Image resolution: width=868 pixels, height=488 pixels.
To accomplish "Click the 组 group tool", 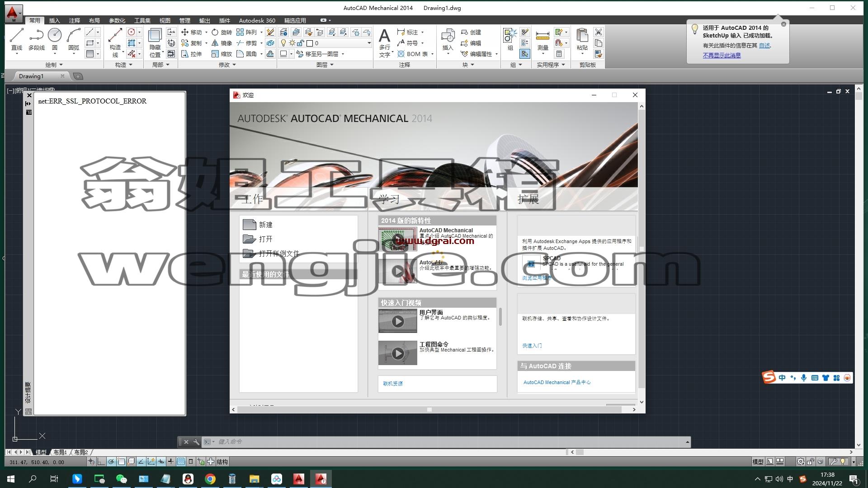I will tap(510, 39).
